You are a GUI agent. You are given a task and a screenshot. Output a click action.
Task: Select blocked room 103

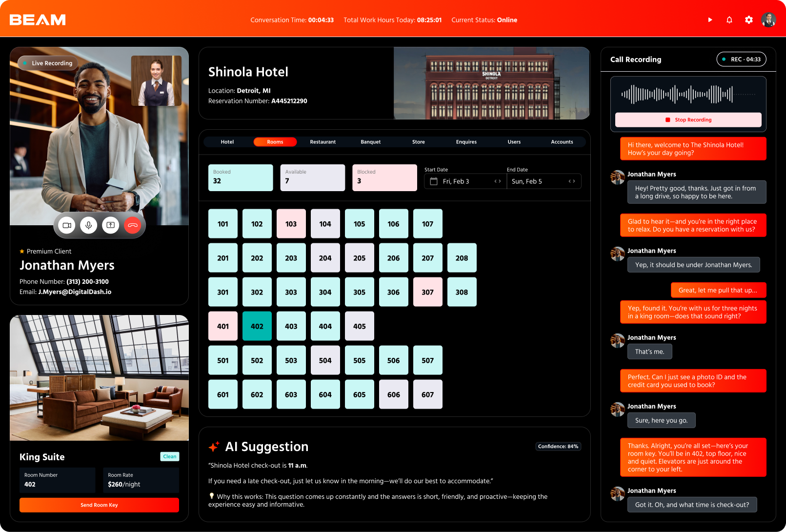point(291,224)
